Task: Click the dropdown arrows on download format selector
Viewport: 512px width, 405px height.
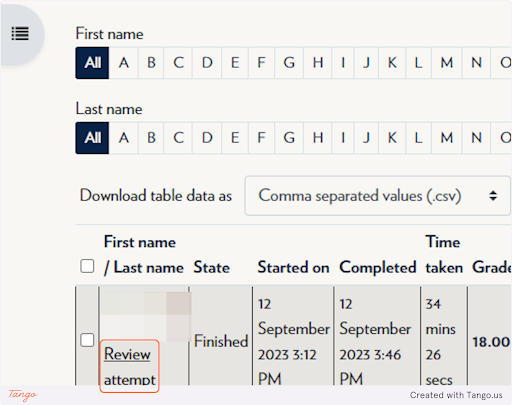Action: click(493, 196)
